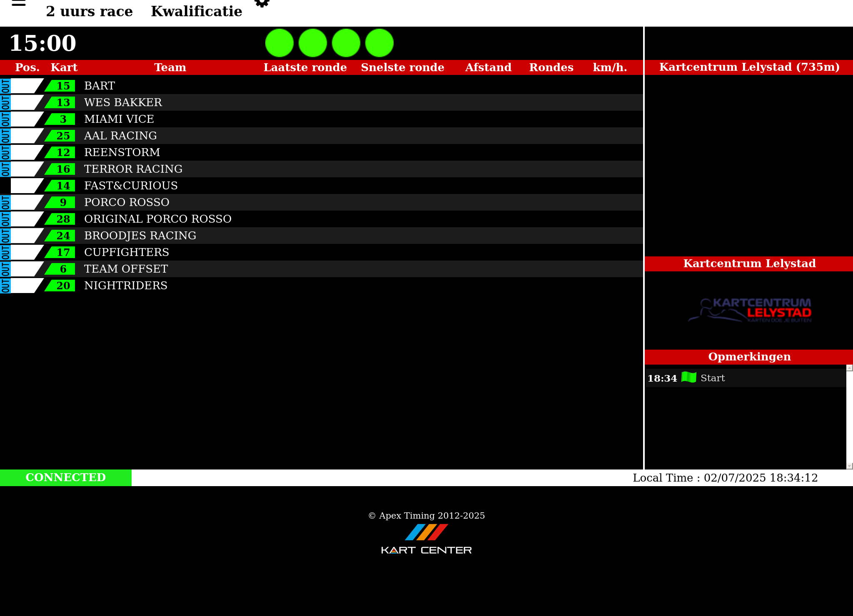Click the green flag Start icon
853x616 pixels.
tap(688, 378)
